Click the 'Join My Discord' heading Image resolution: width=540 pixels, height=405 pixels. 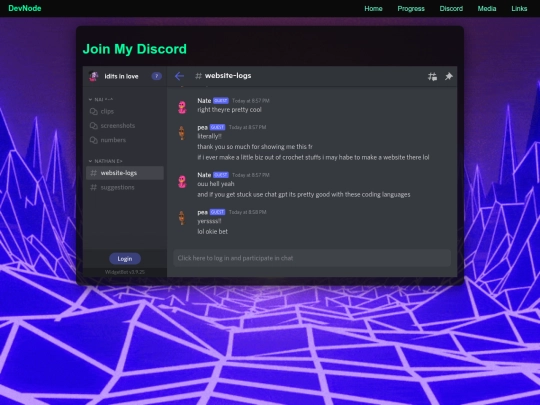tap(135, 49)
